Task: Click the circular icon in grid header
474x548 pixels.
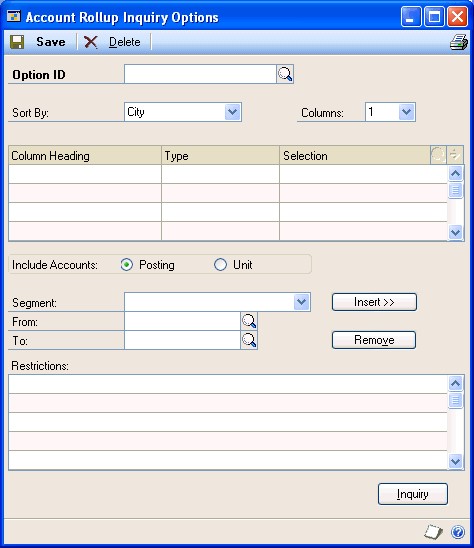Action: (x=438, y=155)
